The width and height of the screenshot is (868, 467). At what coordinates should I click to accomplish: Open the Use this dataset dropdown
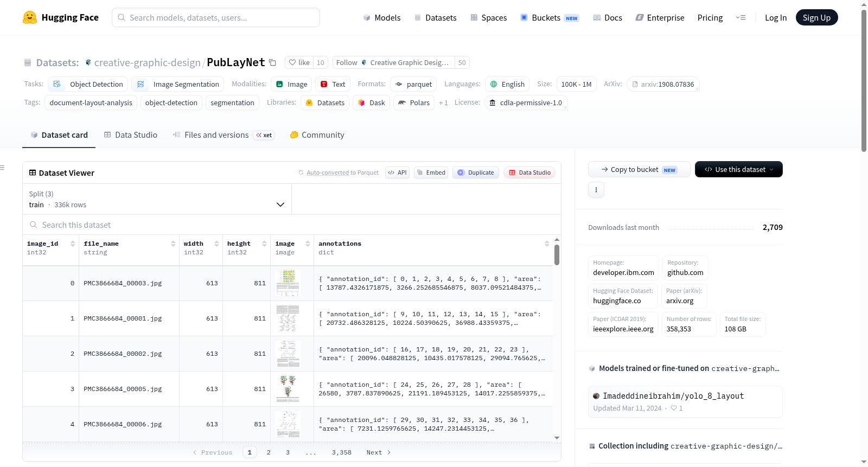coord(738,169)
